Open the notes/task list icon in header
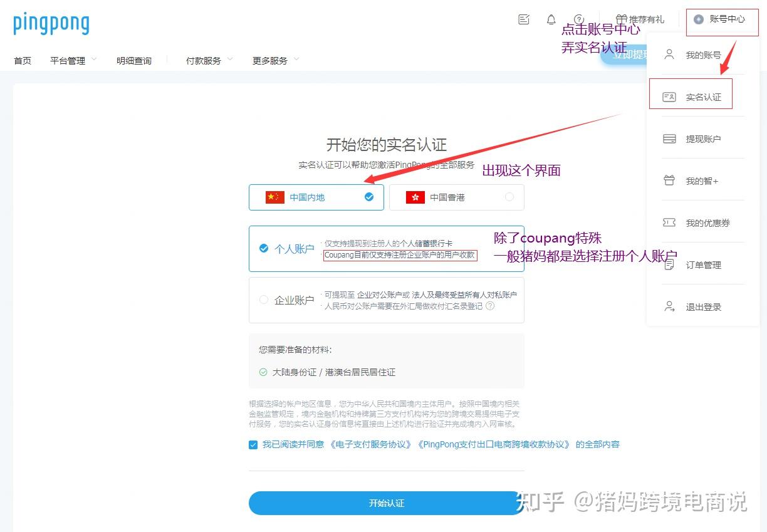 (524, 19)
